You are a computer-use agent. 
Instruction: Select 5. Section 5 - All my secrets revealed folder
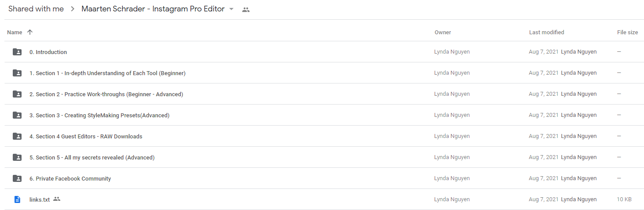click(x=324, y=157)
